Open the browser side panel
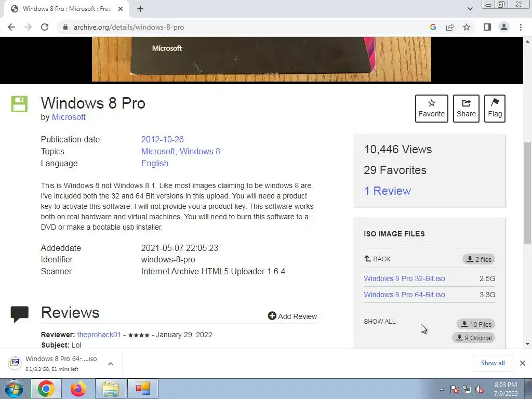Viewport: 532px width, 399px height. click(487, 27)
